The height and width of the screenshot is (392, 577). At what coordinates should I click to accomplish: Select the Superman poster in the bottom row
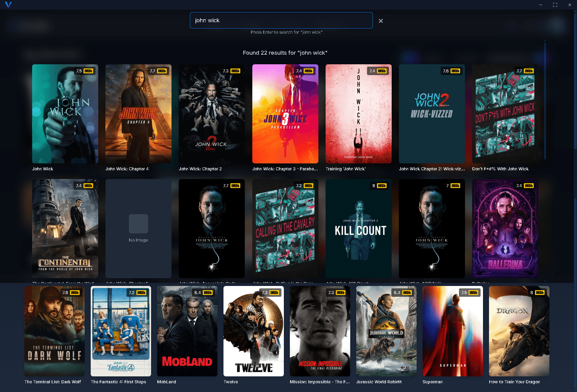(453, 331)
